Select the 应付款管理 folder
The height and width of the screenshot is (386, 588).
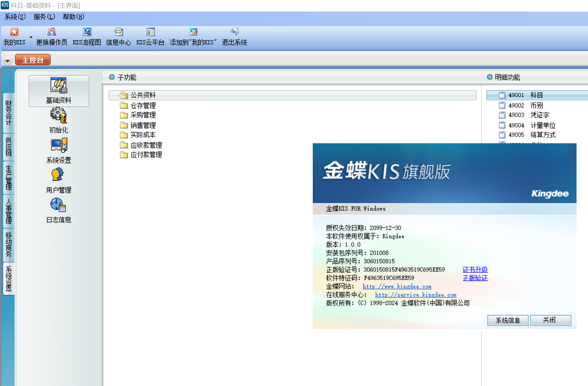[141, 155]
